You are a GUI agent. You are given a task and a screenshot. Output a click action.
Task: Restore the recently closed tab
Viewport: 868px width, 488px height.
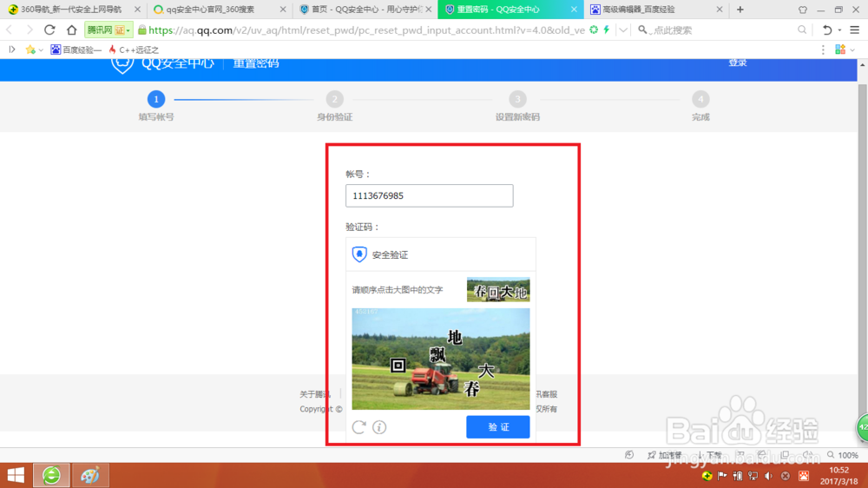(827, 30)
